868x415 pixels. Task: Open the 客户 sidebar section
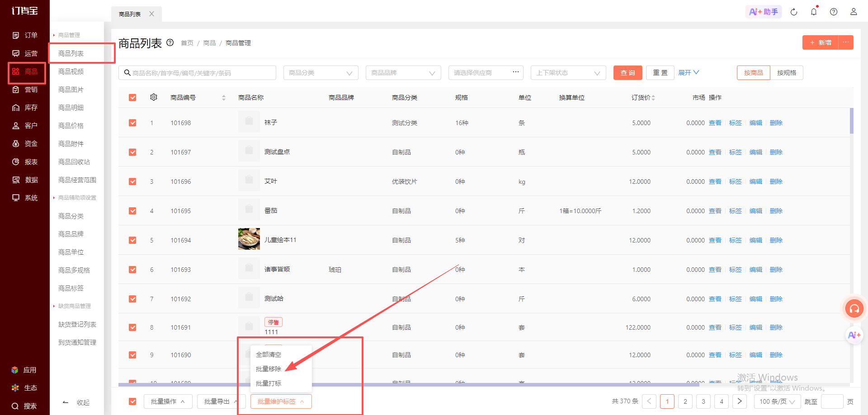tap(25, 126)
